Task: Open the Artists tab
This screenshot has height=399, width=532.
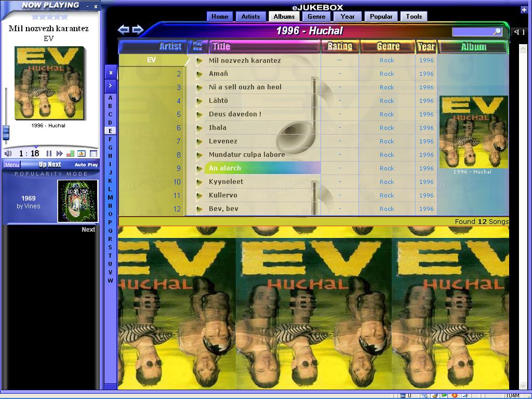Action: click(250, 16)
